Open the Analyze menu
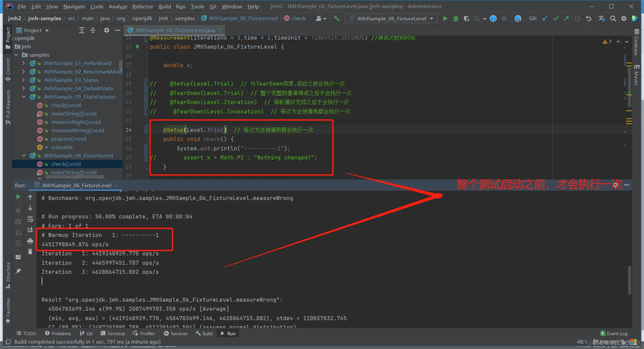Image resolution: width=644 pixels, height=349 pixels. click(118, 6)
